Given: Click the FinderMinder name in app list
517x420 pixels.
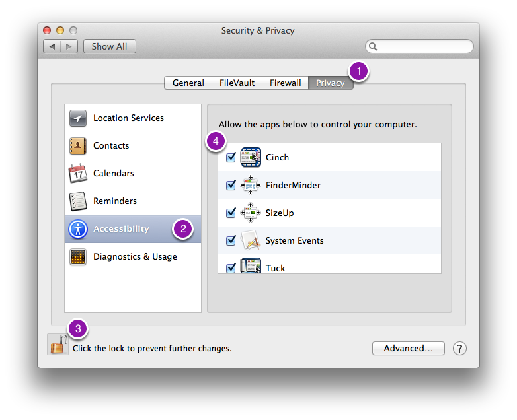Looking at the screenshot, I should tap(293, 185).
